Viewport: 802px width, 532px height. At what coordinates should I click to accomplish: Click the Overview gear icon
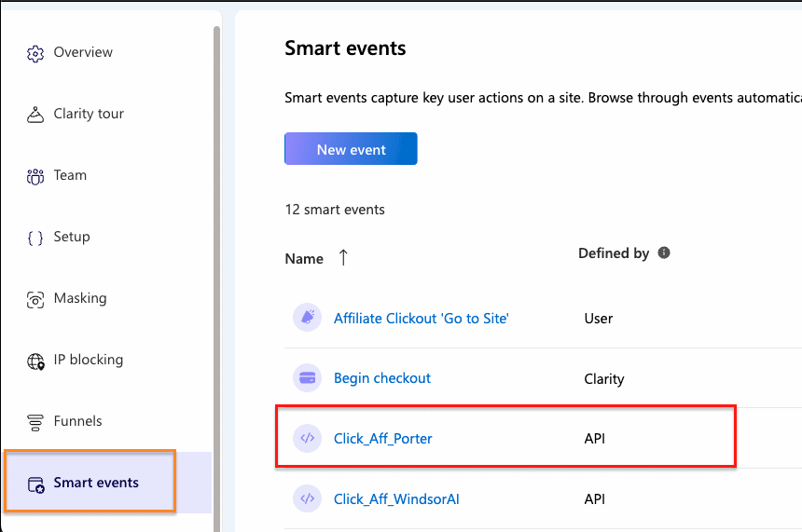pyautogui.click(x=35, y=53)
